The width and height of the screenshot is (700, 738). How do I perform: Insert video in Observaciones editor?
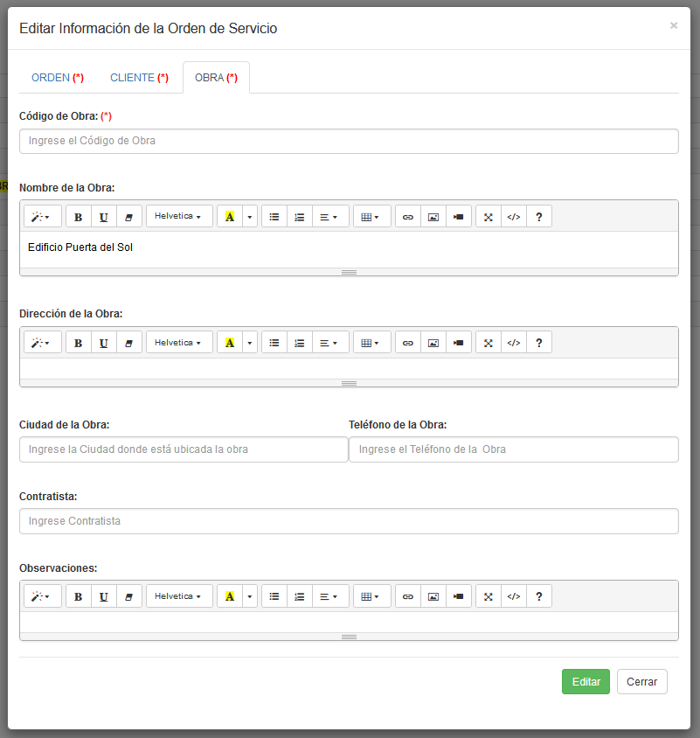tap(458, 596)
